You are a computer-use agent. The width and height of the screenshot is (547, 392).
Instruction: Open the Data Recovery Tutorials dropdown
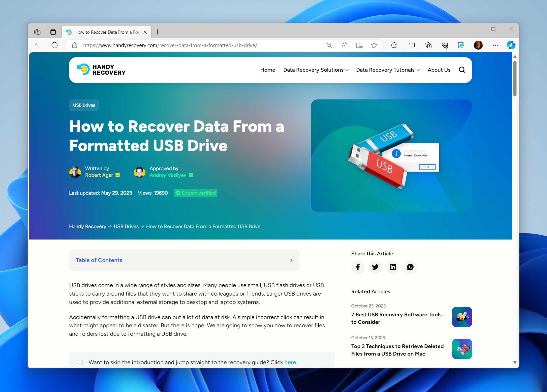(388, 70)
